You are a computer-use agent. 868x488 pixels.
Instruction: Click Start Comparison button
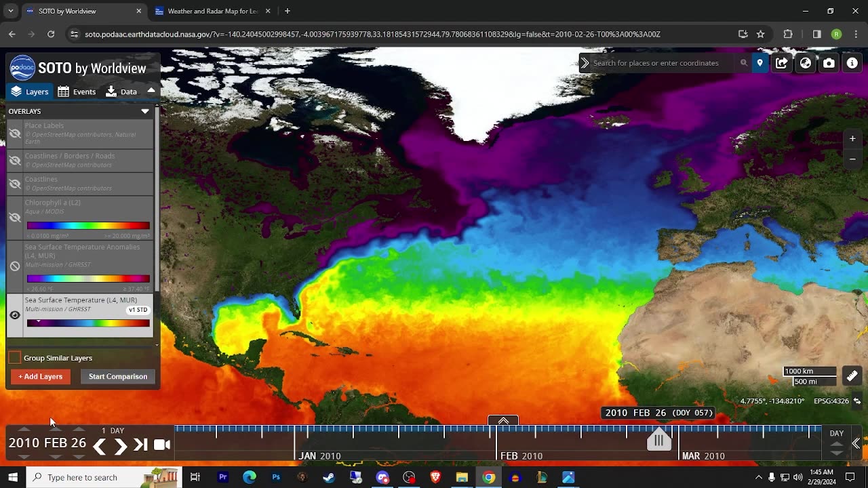(118, 377)
